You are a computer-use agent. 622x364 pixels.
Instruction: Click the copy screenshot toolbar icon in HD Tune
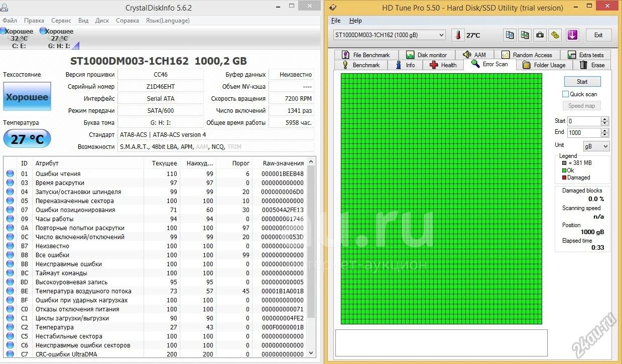point(525,35)
